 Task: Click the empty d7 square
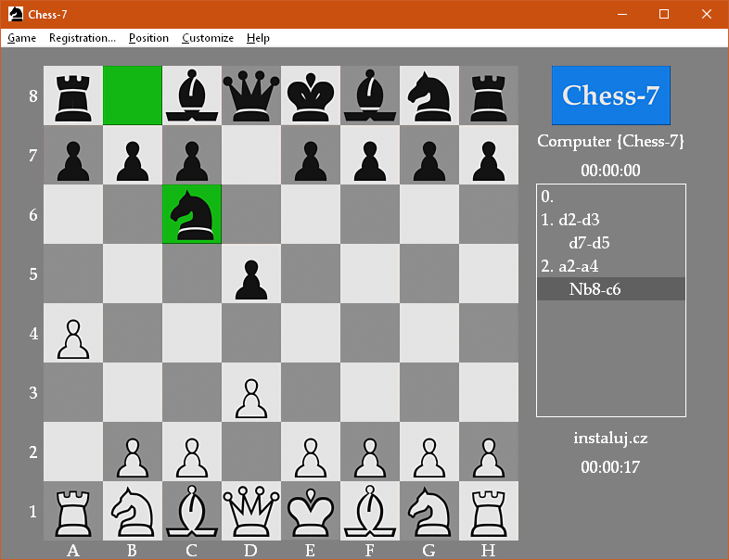pos(251,155)
